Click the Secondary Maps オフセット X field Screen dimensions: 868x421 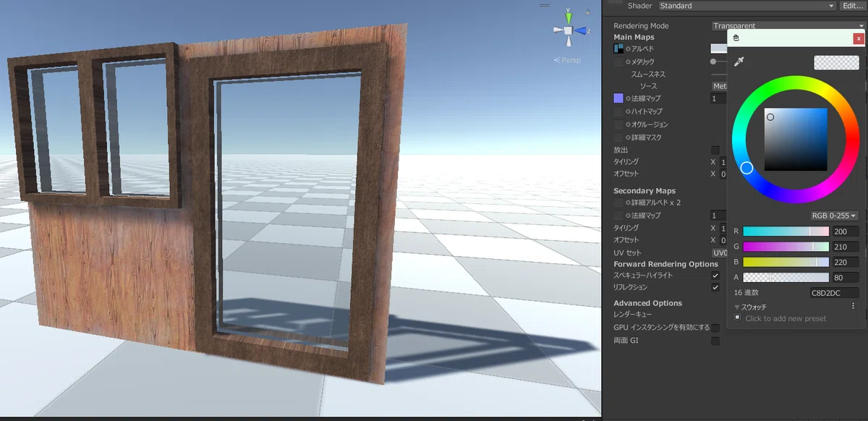point(723,240)
